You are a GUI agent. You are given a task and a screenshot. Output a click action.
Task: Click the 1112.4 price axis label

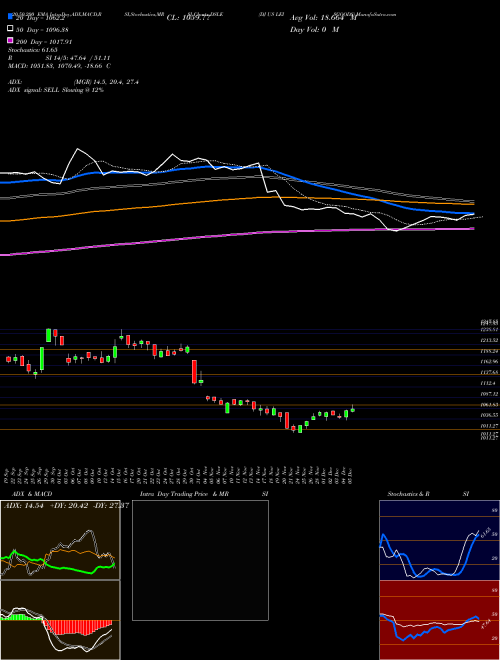490,383
